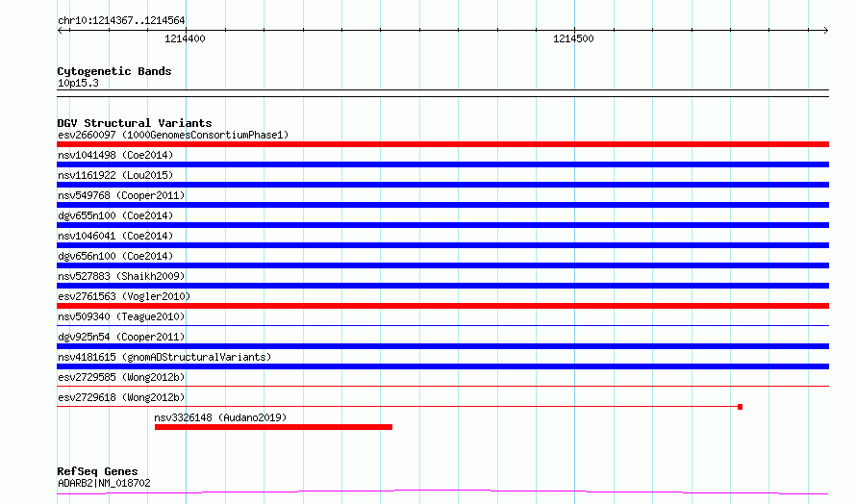
Task: Click the RefSeq Genes track heading
Action: (97, 471)
